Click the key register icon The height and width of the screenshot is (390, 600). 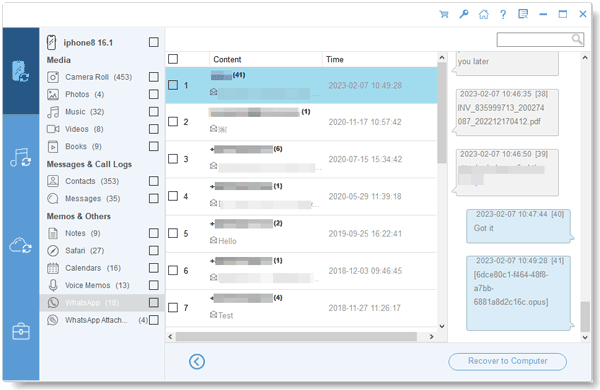(464, 15)
